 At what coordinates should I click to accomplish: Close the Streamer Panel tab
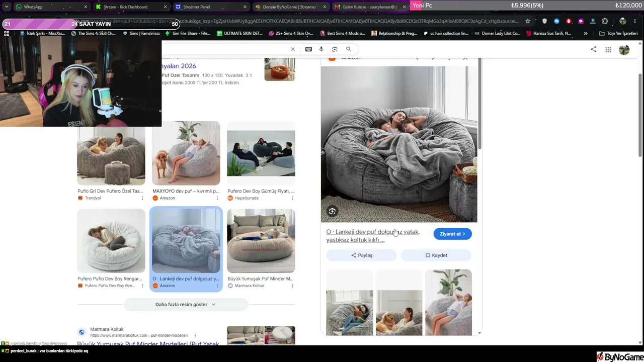[245, 7]
